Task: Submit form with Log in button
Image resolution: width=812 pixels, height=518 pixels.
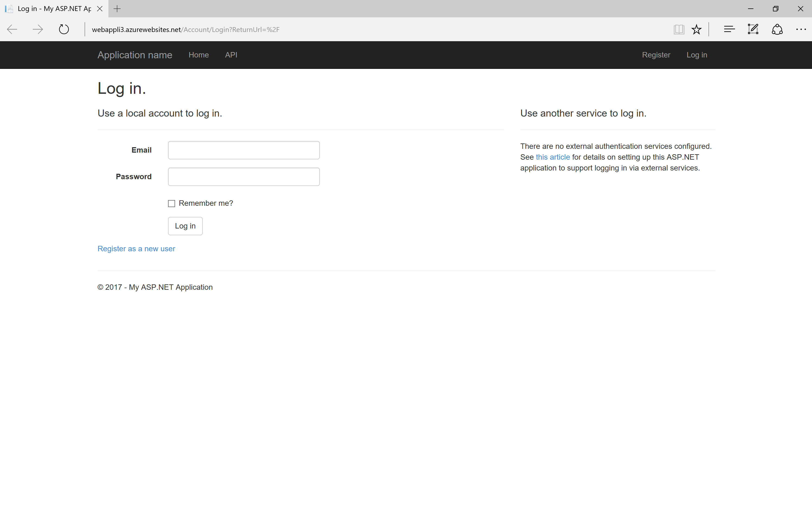Action: (185, 226)
